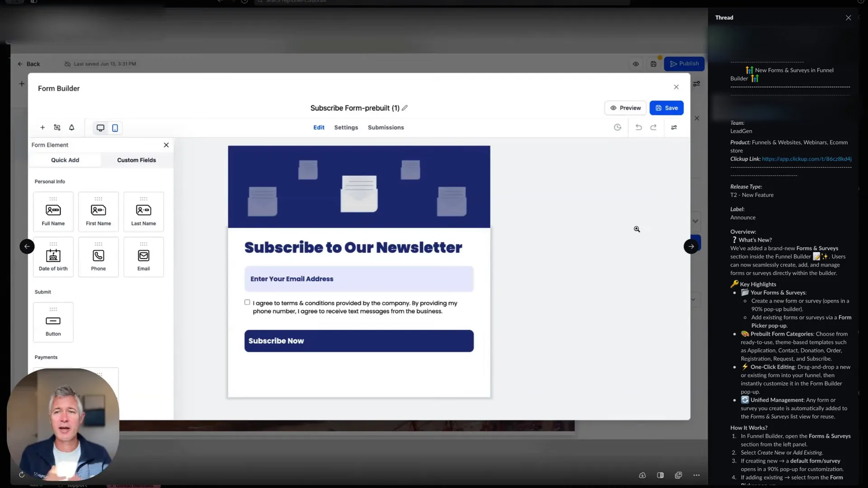
Task: Save the form
Action: [666, 108]
